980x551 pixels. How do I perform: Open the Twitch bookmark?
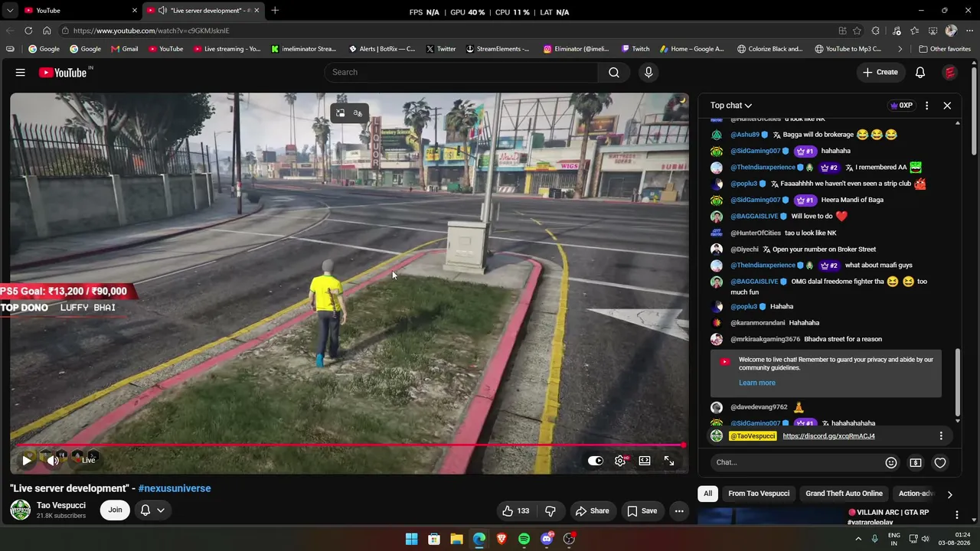click(x=635, y=49)
